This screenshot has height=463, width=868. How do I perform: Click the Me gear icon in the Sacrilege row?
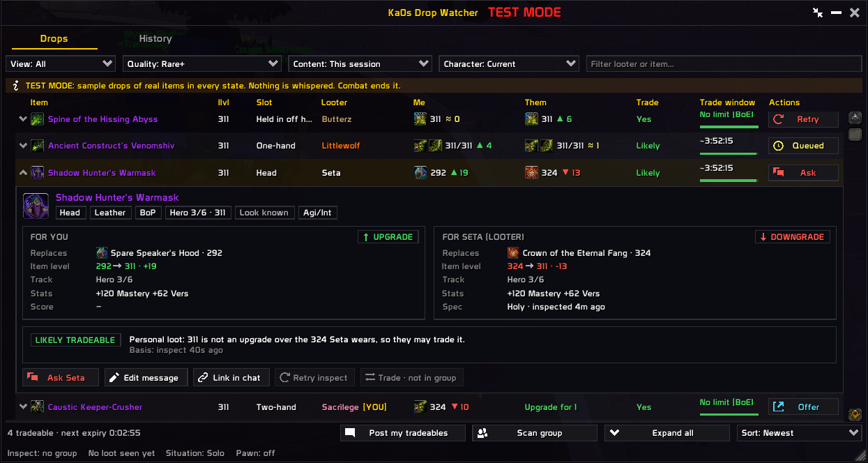click(x=420, y=407)
